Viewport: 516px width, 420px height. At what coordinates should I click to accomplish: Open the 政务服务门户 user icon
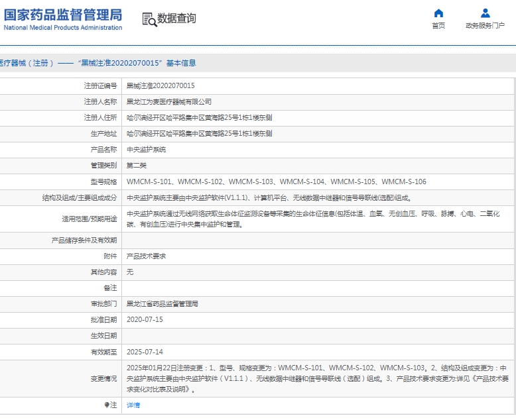(x=485, y=13)
